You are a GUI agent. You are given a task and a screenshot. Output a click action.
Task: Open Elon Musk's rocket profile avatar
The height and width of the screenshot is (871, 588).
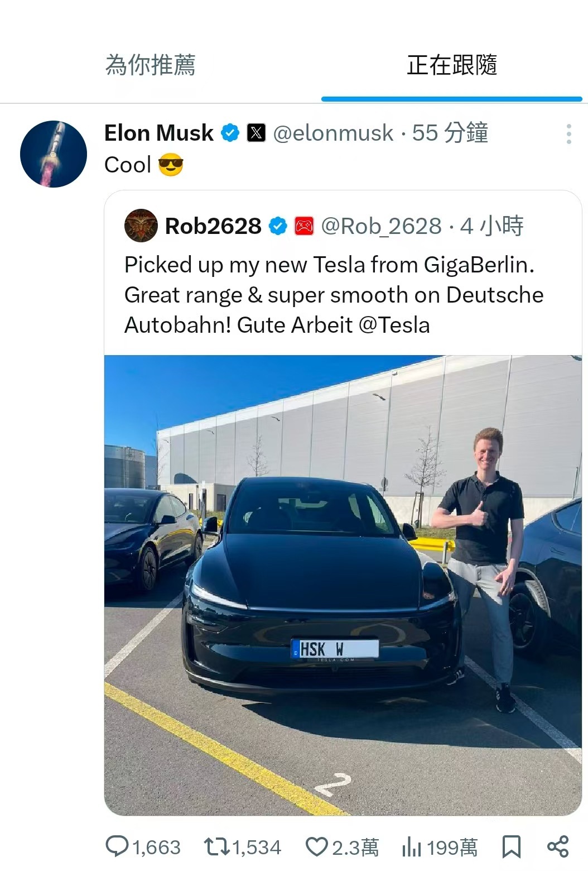[54, 154]
